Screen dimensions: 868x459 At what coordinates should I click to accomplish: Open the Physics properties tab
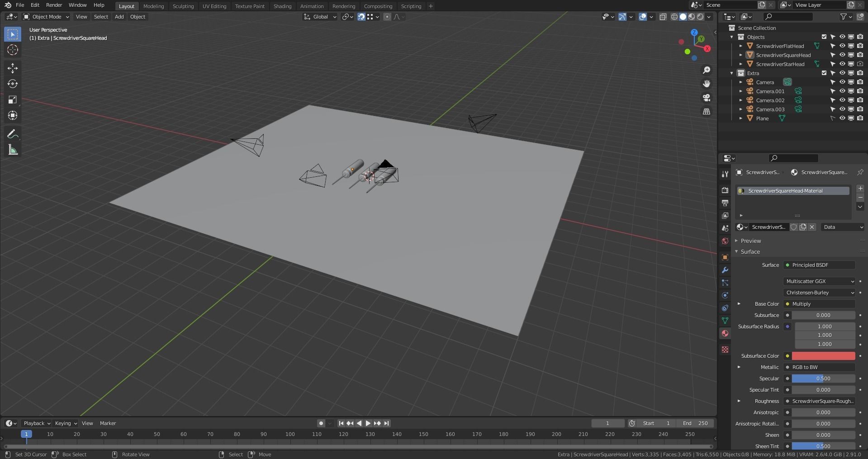tap(725, 295)
